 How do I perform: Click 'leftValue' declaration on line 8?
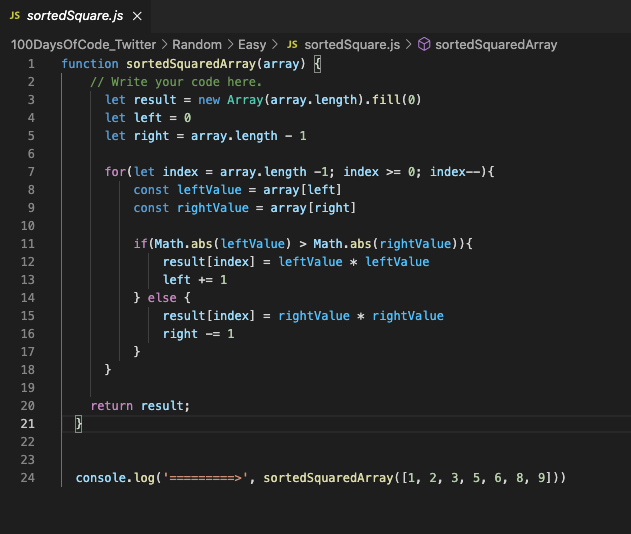tap(209, 190)
